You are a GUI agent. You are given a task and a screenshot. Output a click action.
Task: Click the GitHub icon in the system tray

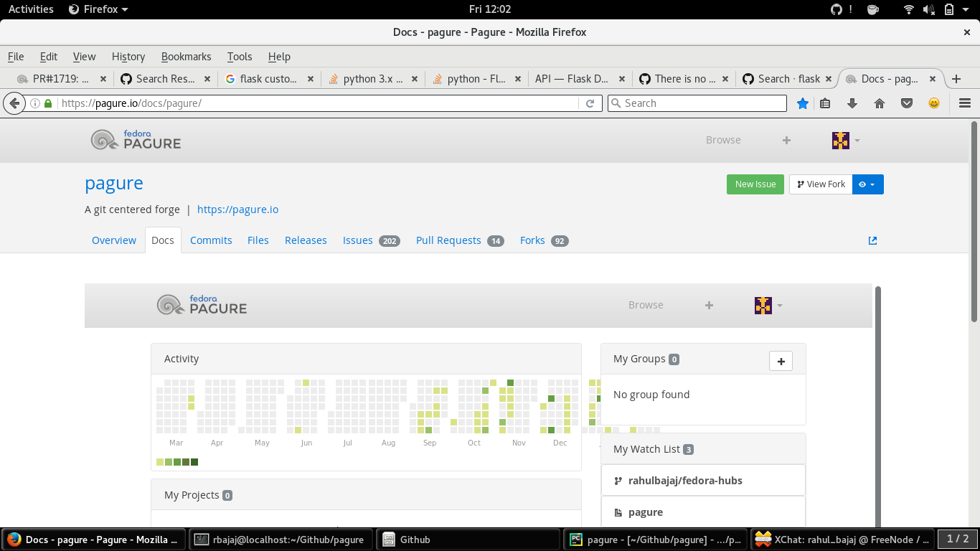836,9
